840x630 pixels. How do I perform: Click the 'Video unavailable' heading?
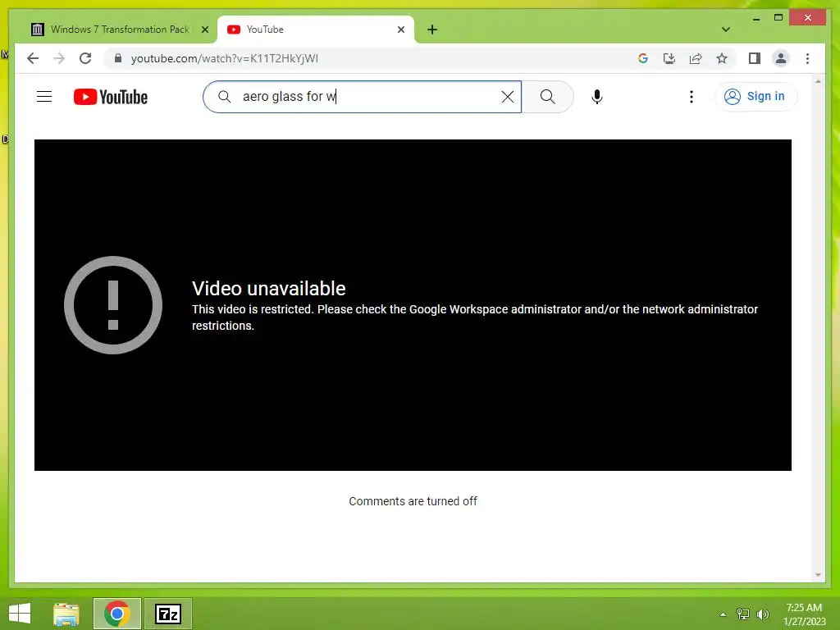[x=268, y=288]
